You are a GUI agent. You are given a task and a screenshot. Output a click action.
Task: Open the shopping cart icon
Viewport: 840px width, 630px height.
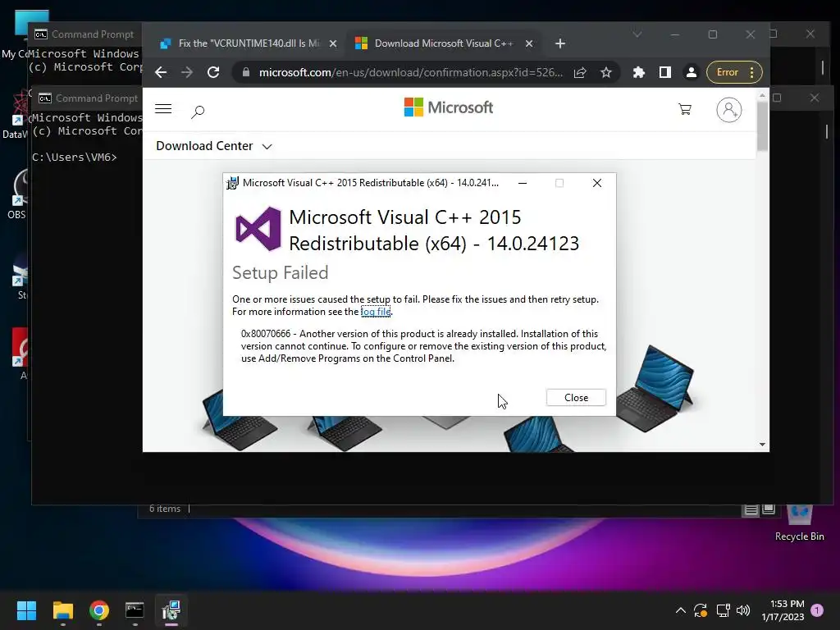click(x=685, y=109)
